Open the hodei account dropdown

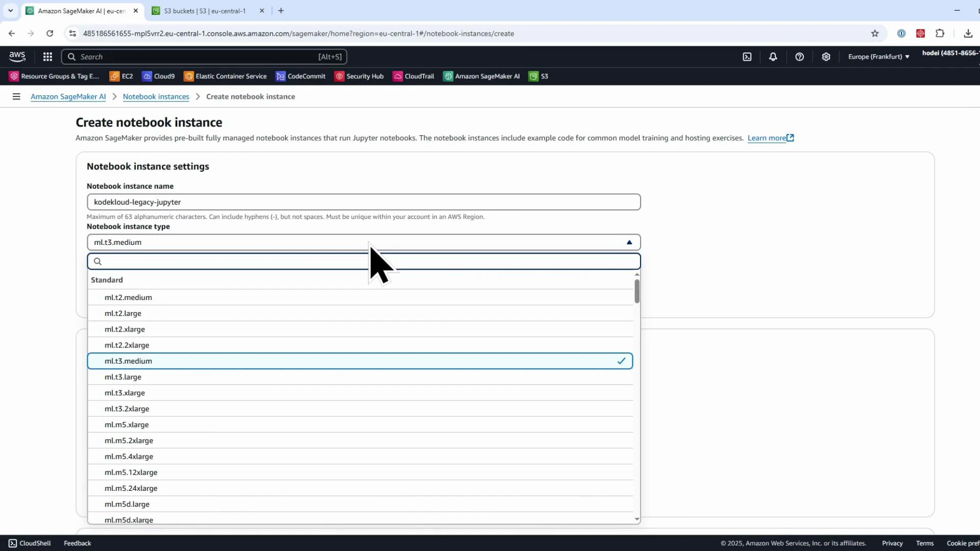point(949,53)
